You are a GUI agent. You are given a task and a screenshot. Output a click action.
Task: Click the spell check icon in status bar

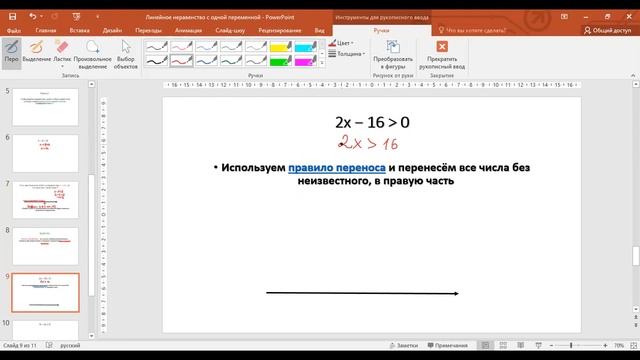point(49,345)
